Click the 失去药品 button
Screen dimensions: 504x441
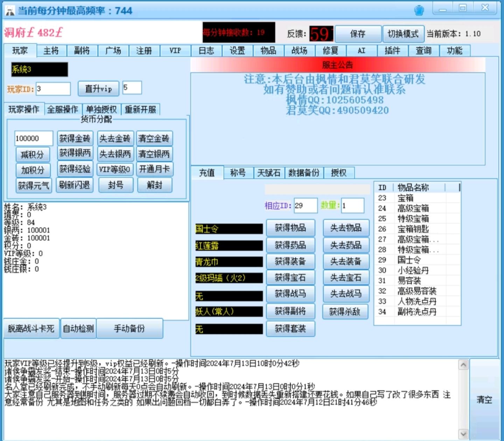click(346, 245)
